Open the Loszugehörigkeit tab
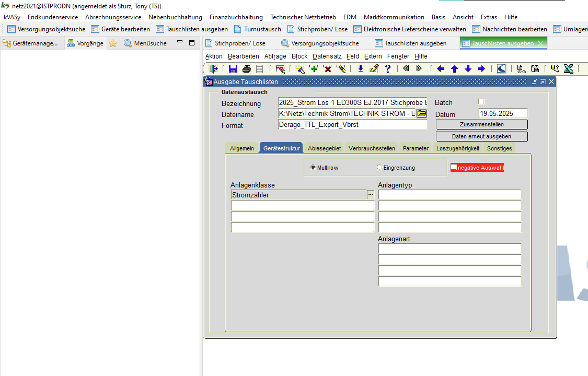Image resolution: width=588 pixels, height=376 pixels. 457,148
